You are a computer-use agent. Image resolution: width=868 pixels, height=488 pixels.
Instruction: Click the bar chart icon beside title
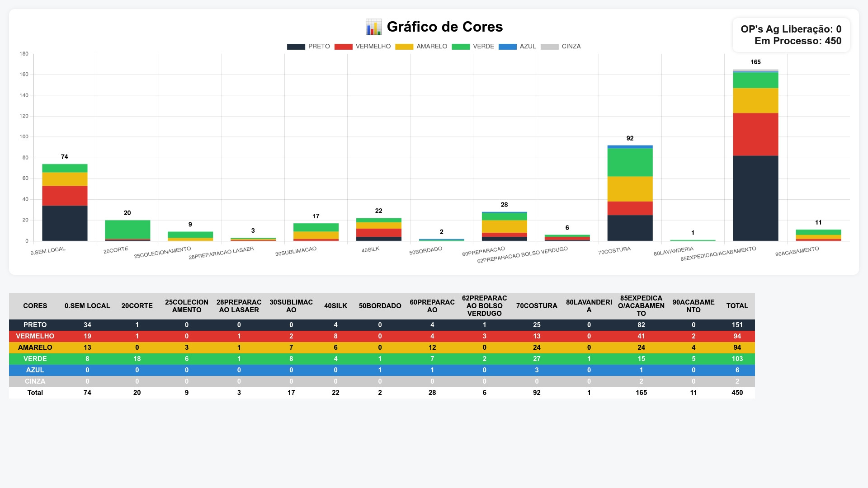pyautogui.click(x=373, y=27)
